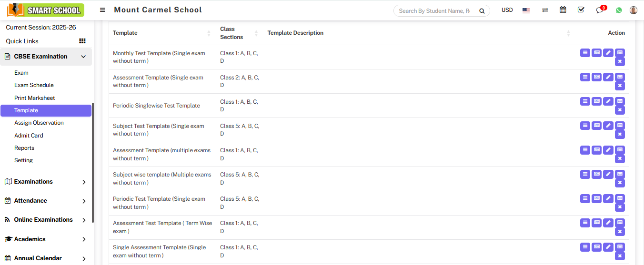Screen dimensions: 644x265
Task: Focus the student search input field
Action: [434, 11]
